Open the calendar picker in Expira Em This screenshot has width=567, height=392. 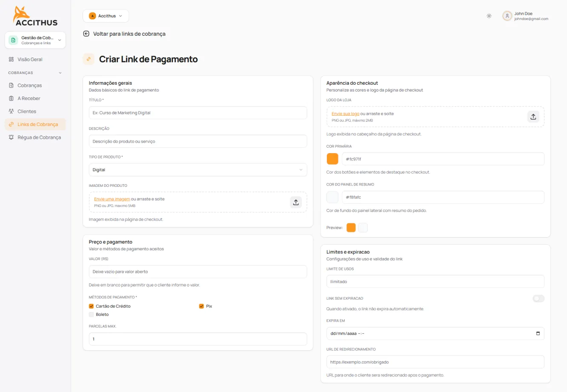[538, 333]
